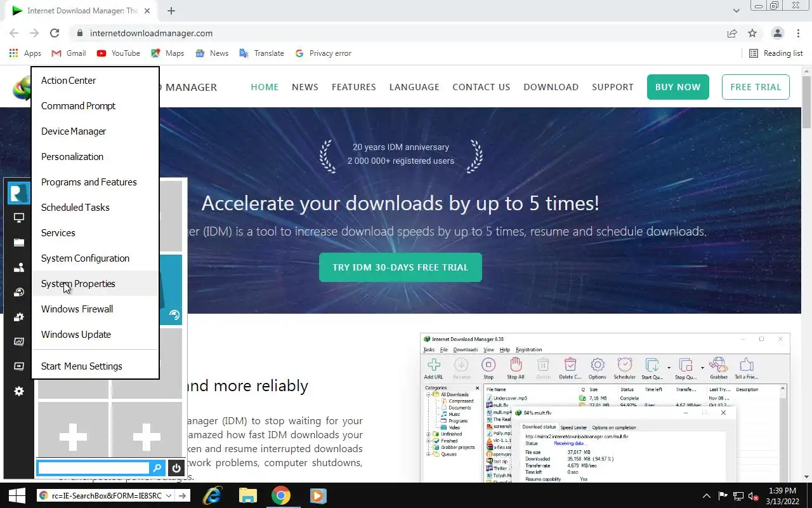Click the volume icon in system tray
812x508 pixels.
754,495
